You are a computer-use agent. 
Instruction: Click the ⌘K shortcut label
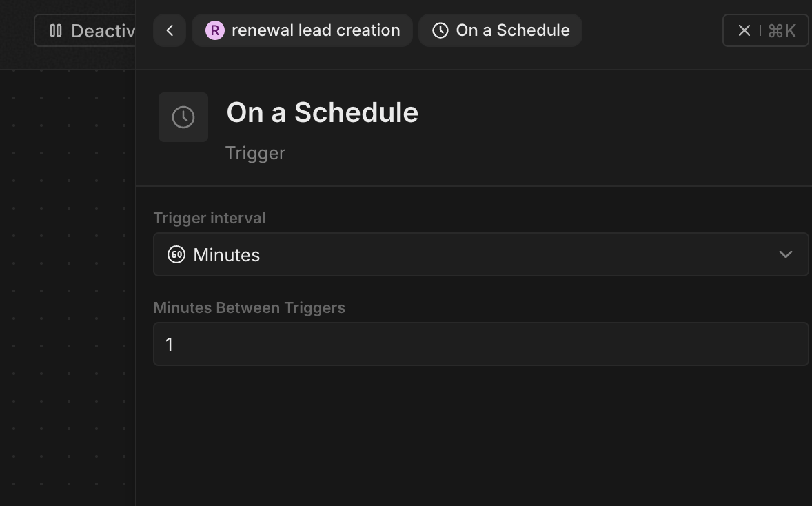tap(782, 31)
